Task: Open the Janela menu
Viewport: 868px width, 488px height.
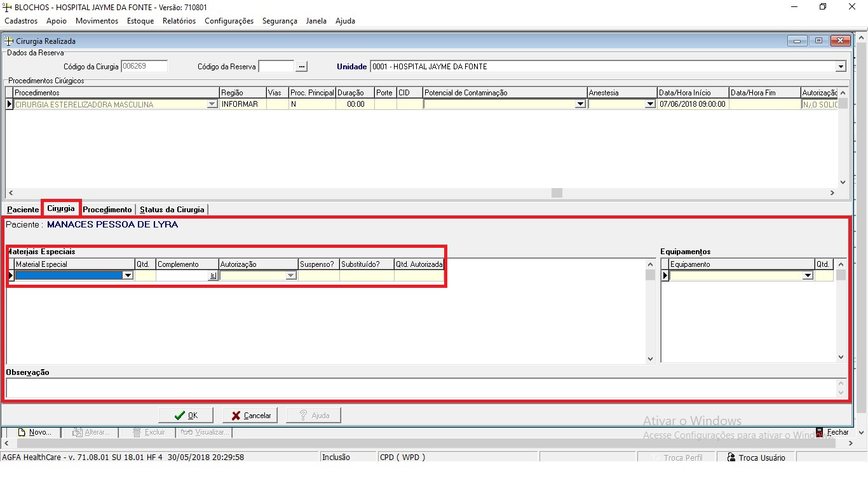Action: pyautogui.click(x=316, y=21)
